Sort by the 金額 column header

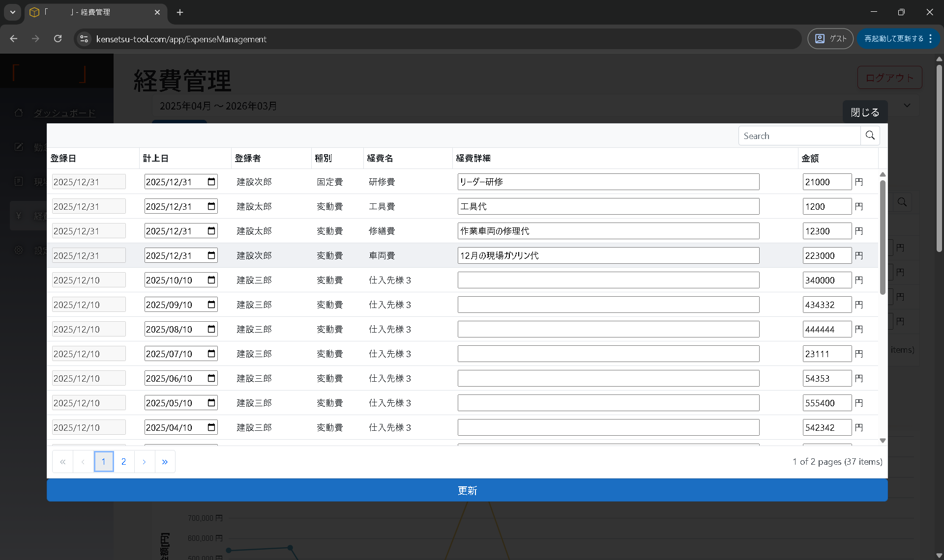(810, 158)
